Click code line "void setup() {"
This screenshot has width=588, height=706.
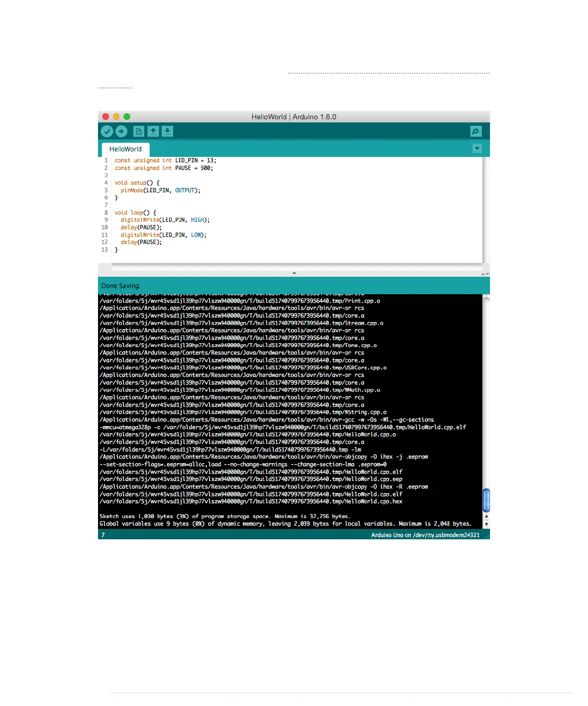coord(137,183)
